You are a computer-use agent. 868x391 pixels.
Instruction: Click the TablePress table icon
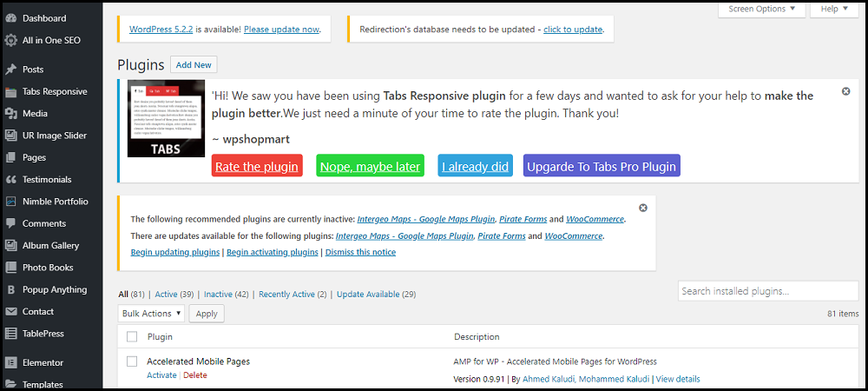coord(10,334)
